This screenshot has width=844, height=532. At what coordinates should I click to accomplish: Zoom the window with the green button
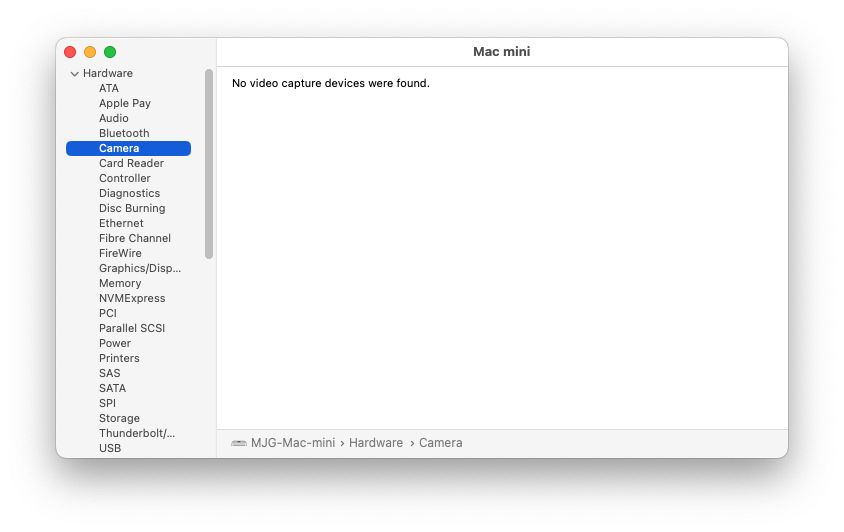[x=110, y=52]
